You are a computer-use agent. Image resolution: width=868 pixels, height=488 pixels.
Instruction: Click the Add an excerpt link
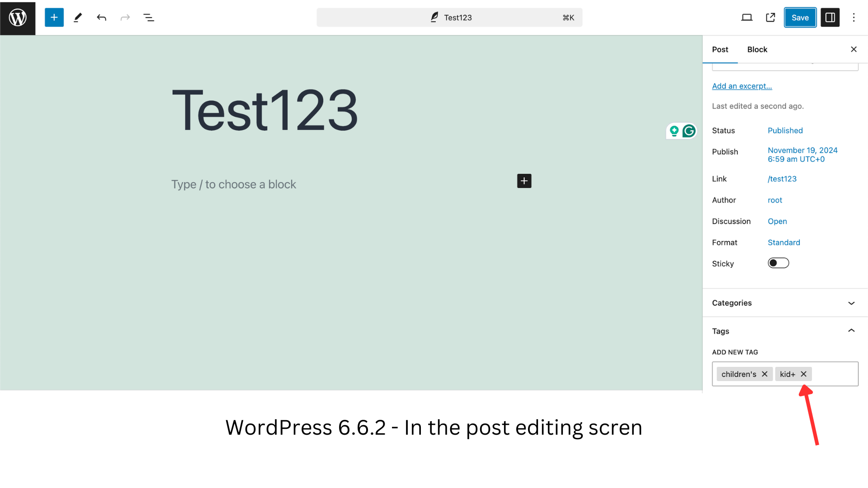[742, 86]
